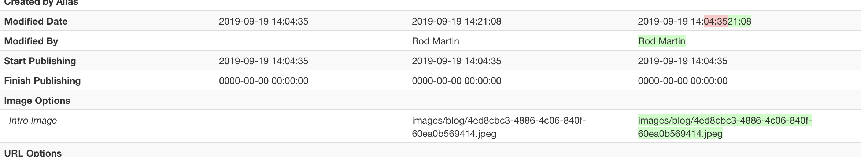Select the last-column Finish Publishing zero date
This screenshot has height=157, width=868.
[683, 81]
